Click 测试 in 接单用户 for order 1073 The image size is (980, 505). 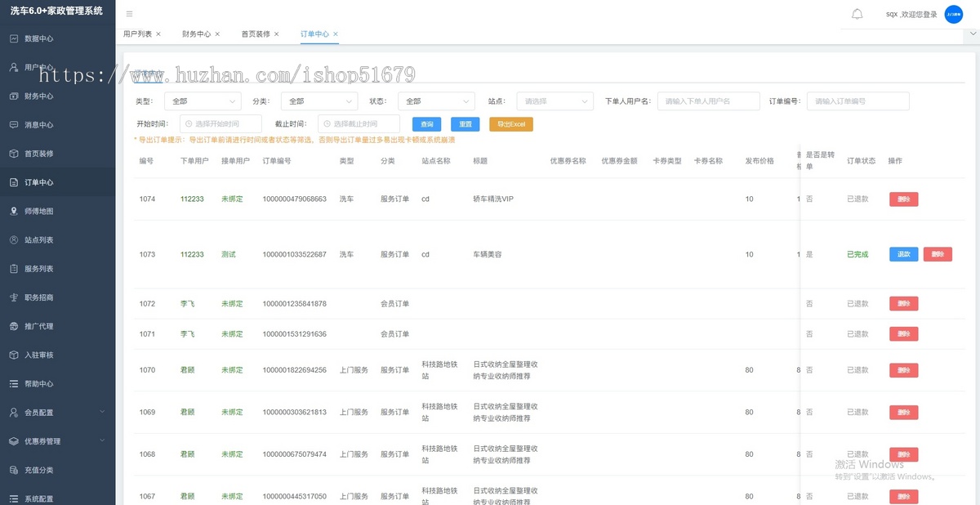click(x=229, y=254)
